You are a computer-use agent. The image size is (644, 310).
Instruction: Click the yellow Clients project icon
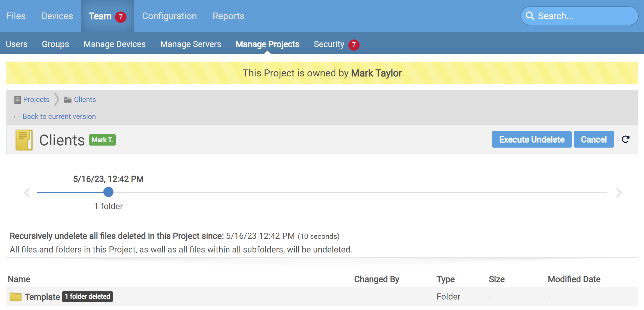coord(24,140)
